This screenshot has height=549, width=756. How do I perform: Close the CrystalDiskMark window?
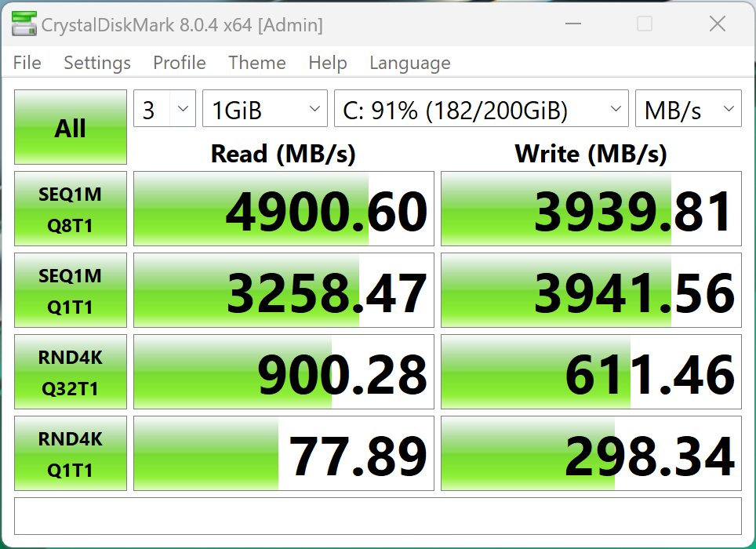(718, 24)
